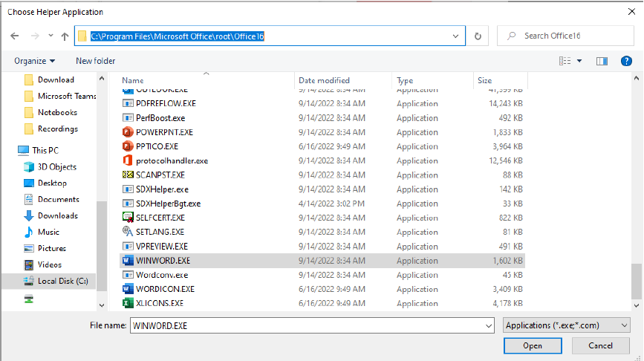
Task: Select the SETLANG.EXE language icon
Action: point(128,232)
